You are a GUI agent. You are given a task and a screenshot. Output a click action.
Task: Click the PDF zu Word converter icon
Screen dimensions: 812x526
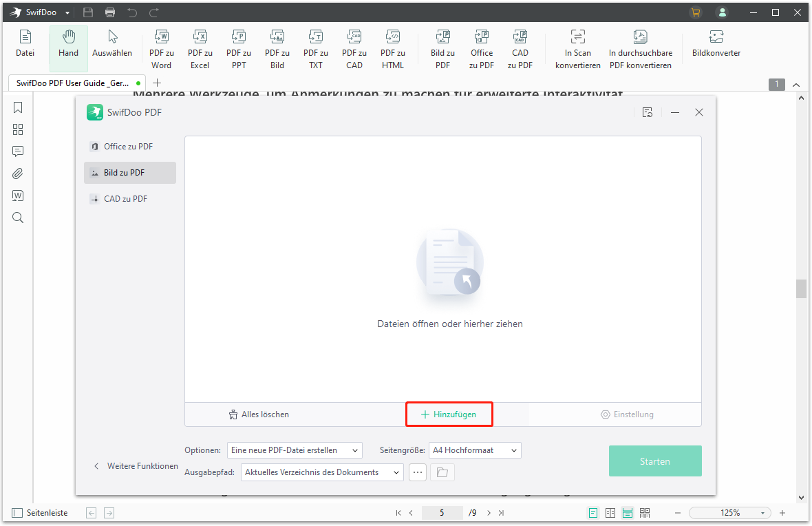tap(161, 50)
